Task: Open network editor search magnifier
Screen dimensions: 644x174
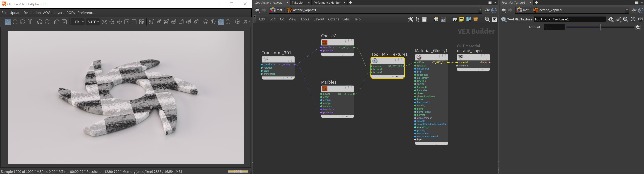Action: 487,19
